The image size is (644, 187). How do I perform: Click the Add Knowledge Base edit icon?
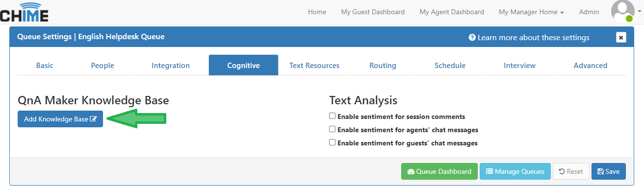[93, 119]
